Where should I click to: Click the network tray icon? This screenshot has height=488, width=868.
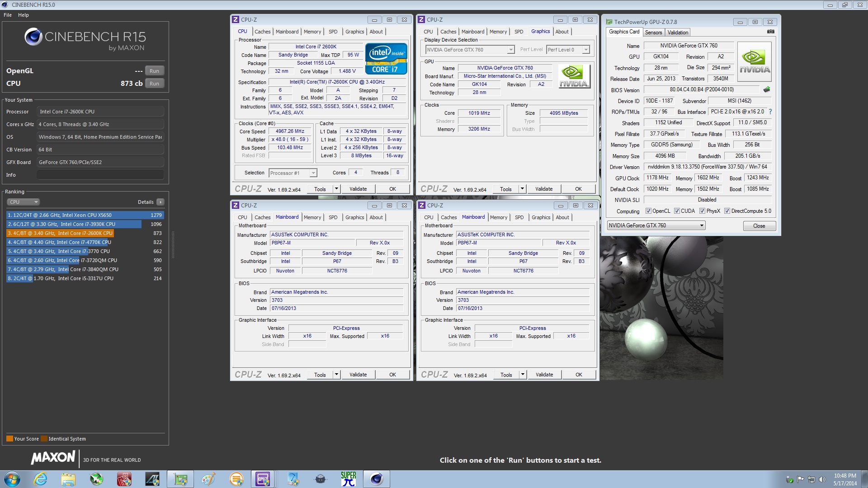811,479
